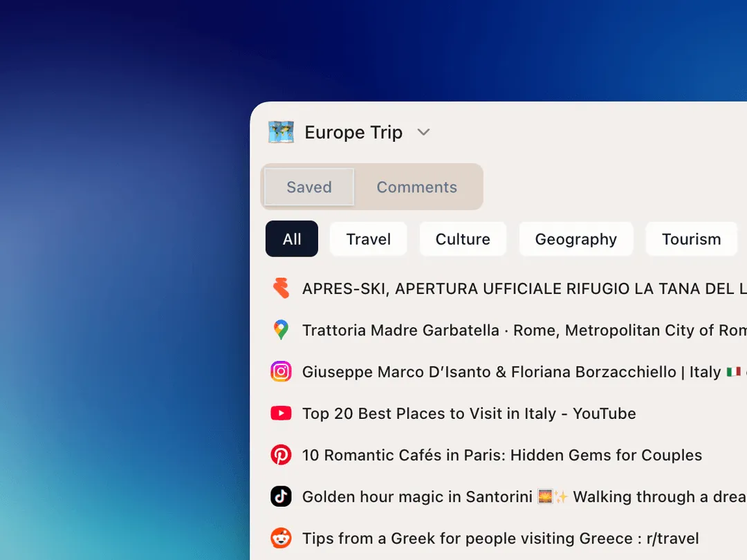Viewport: 747px width, 560px height.
Task: Click the TikTok icon on the Santorini post
Action: 281,496
